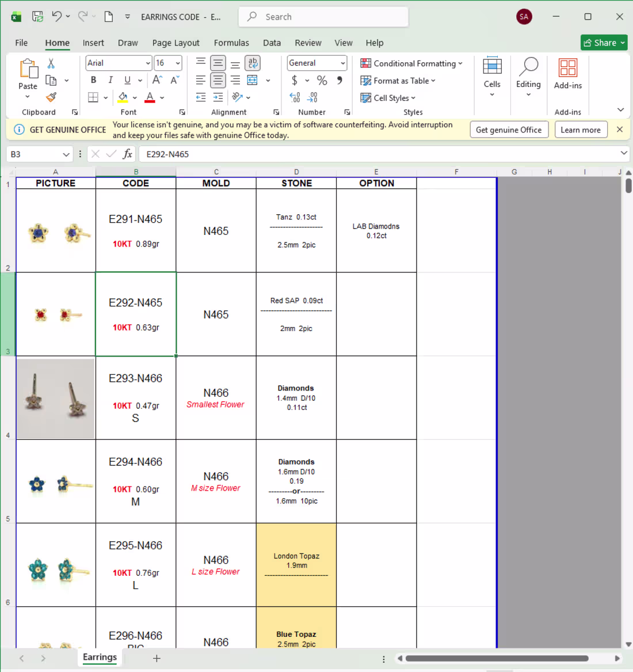
Task: Open the font size 16 dropdown
Action: pos(177,63)
